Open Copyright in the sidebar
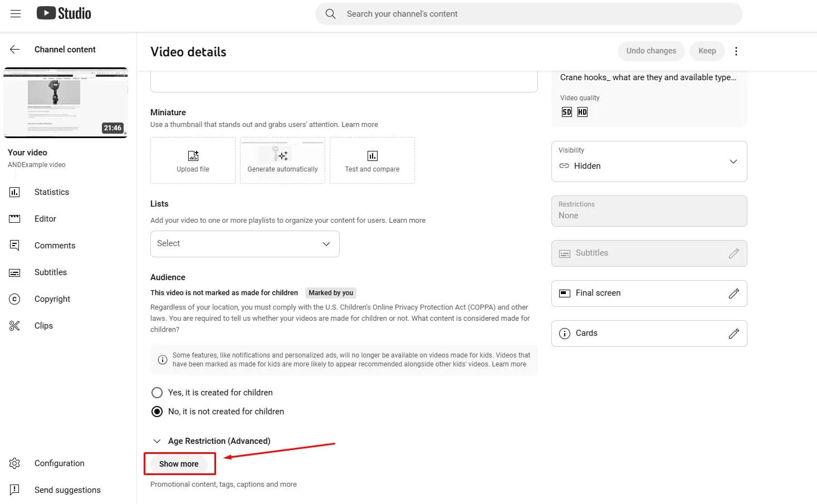817x504 pixels. click(x=52, y=299)
